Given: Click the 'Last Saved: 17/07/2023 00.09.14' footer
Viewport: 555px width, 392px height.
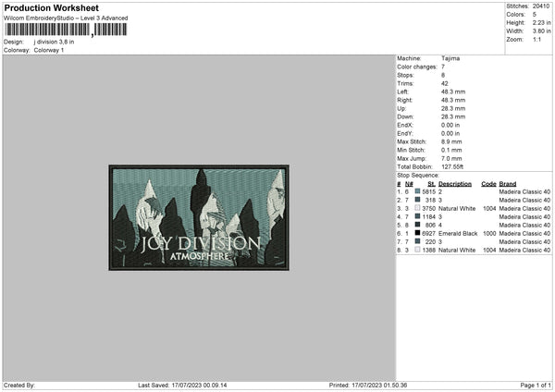Looking at the screenshot, I should [x=182, y=385].
